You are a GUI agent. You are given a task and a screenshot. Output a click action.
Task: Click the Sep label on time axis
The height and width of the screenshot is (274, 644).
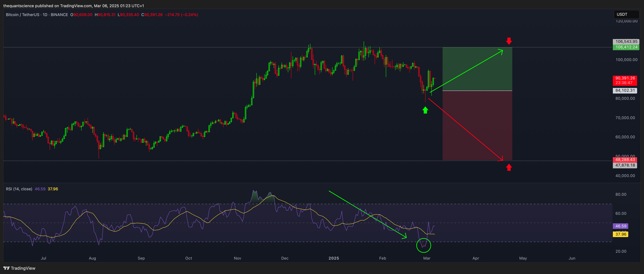[141, 258]
